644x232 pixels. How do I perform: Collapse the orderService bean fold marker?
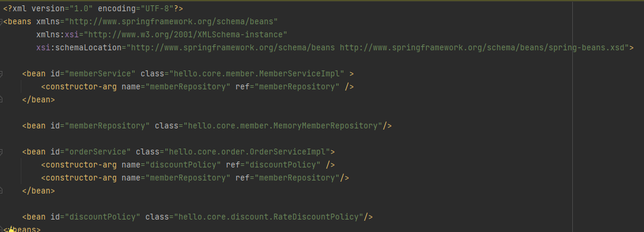click(x=1, y=152)
